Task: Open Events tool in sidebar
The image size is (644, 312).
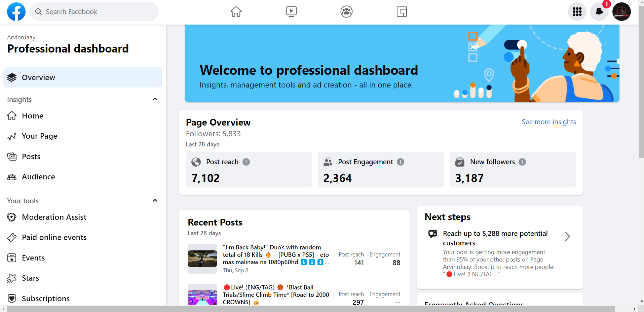Action: click(x=83, y=258)
